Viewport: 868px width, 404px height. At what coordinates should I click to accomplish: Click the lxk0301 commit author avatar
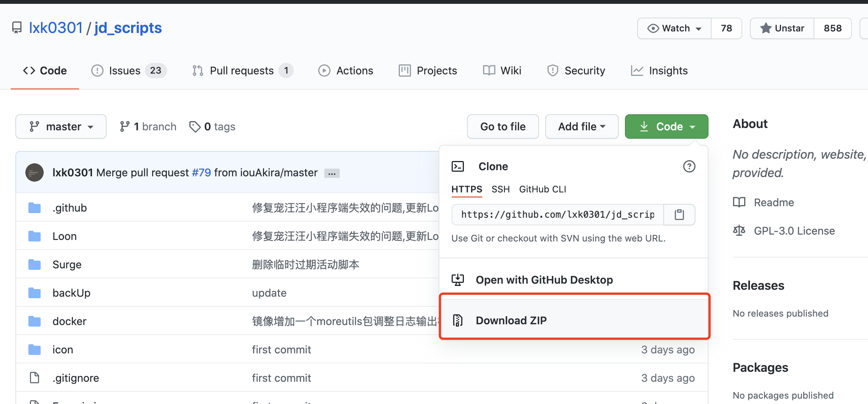click(35, 172)
